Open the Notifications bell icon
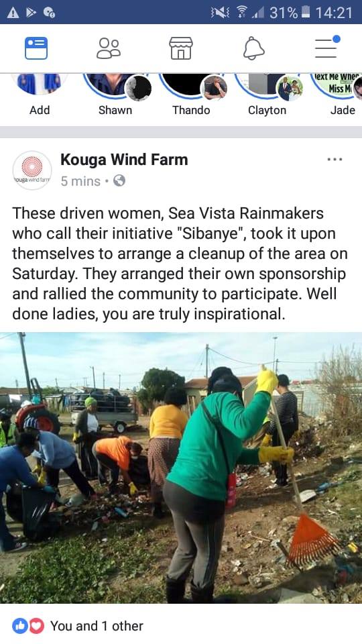362x644 pixels. (x=253, y=48)
